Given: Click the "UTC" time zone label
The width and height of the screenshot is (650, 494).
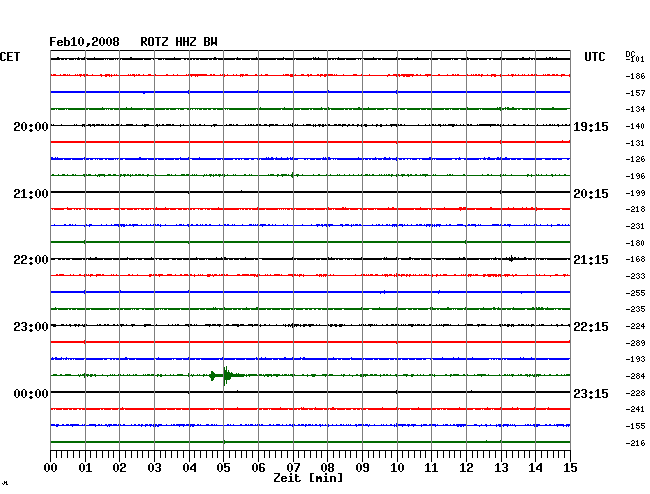Looking at the screenshot, I should (594, 57).
